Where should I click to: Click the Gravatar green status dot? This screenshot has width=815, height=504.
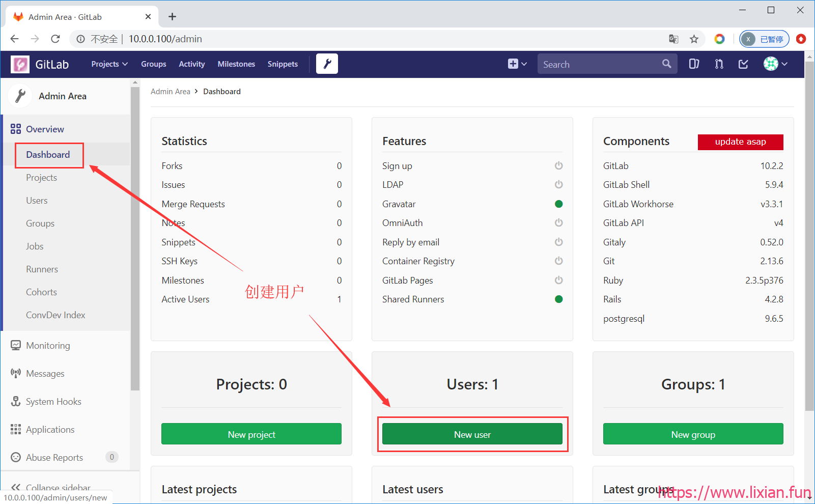point(558,204)
